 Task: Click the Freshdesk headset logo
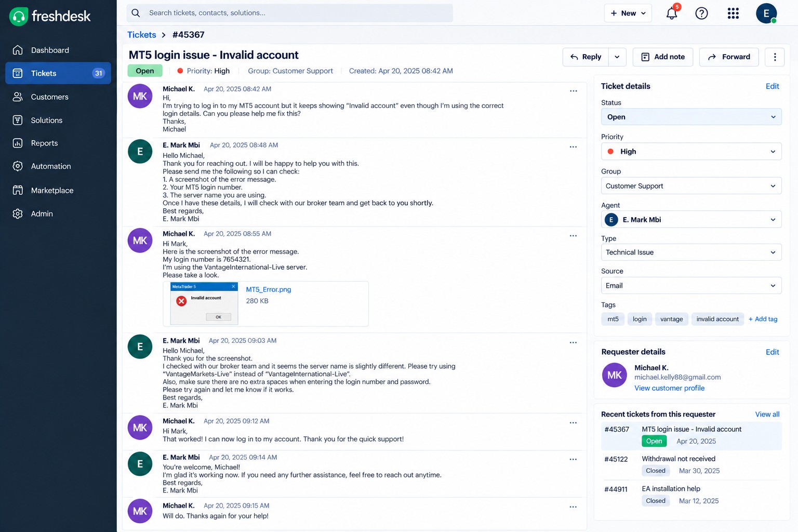click(x=19, y=17)
